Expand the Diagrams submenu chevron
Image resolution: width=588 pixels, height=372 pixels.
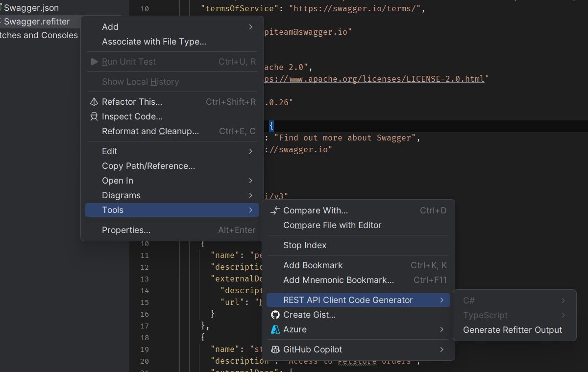[x=251, y=195]
